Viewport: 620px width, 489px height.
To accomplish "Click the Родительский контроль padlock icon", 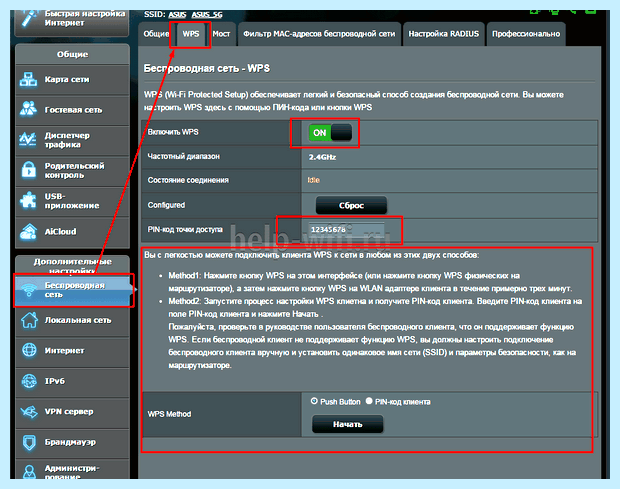I will [28, 170].
